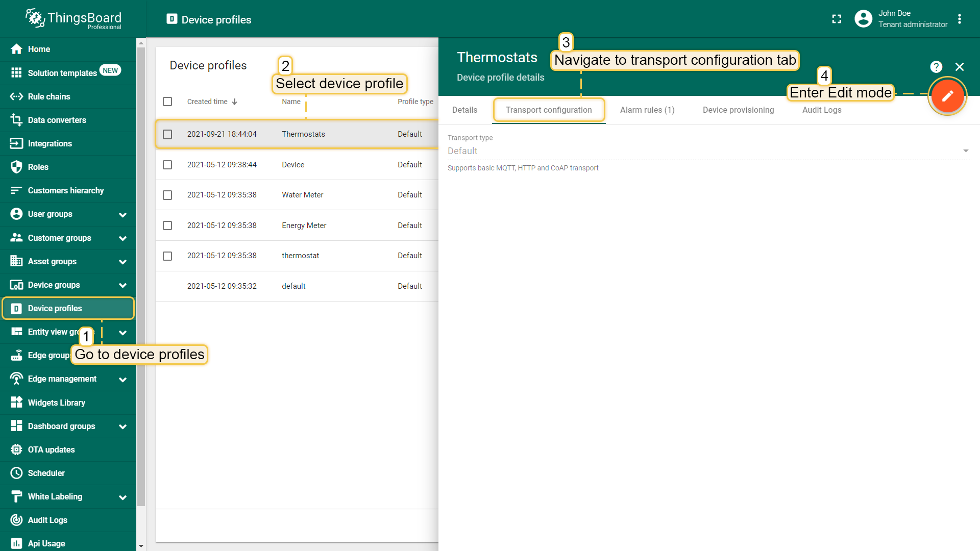Open Widgets Library in sidebar
The height and width of the screenshot is (551, 980).
coord(56,403)
